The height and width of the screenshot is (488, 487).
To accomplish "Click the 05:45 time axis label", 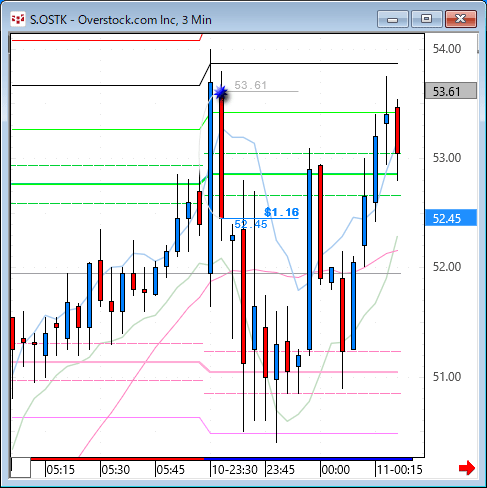I will 171,469.
